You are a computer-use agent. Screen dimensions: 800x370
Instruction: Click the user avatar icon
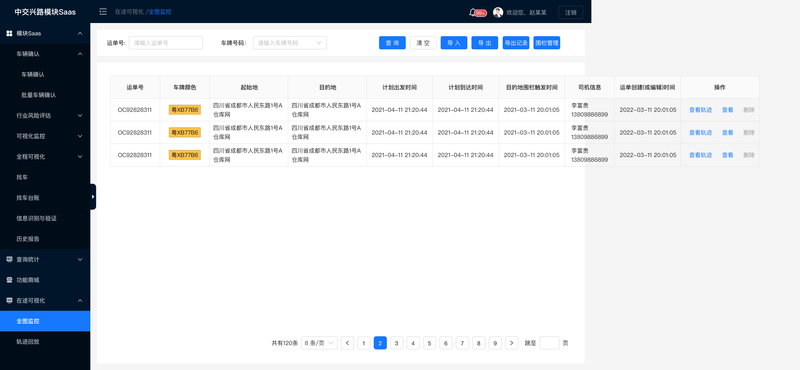pyautogui.click(x=498, y=12)
